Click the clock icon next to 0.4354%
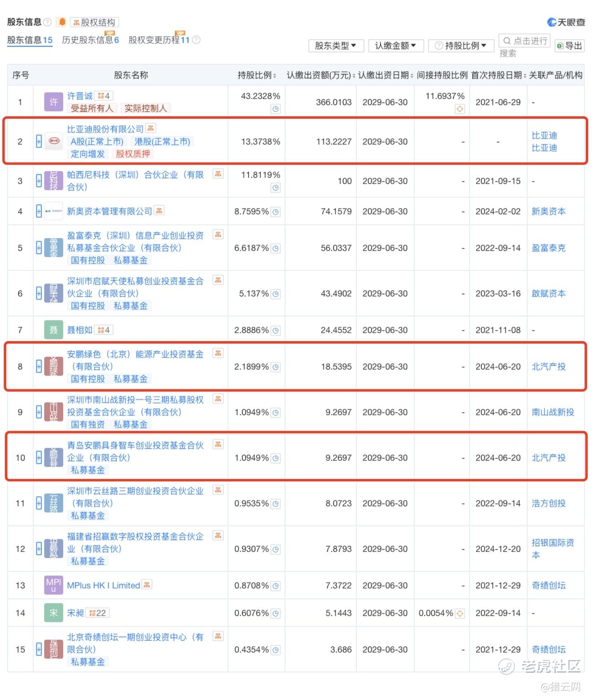The height and width of the screenshot is (700, 592). point(276,650)
